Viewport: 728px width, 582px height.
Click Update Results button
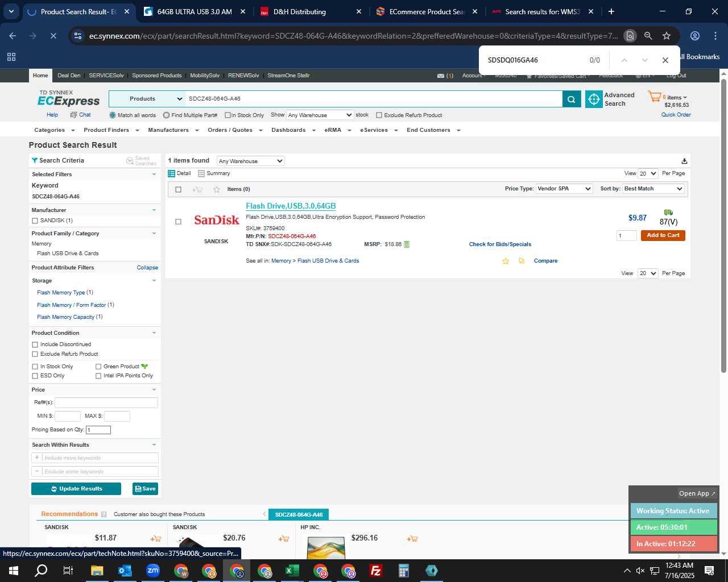pyautogui.click(x=76, y=489)
